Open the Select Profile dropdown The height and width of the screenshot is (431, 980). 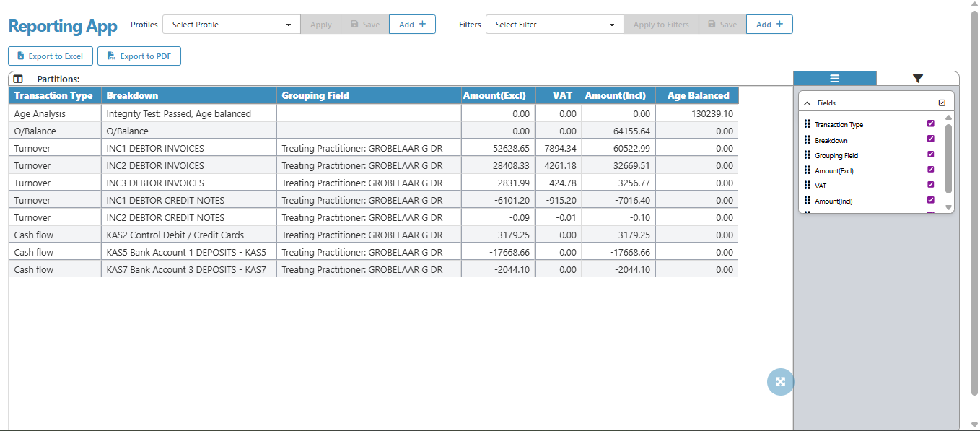pos(231,25)
